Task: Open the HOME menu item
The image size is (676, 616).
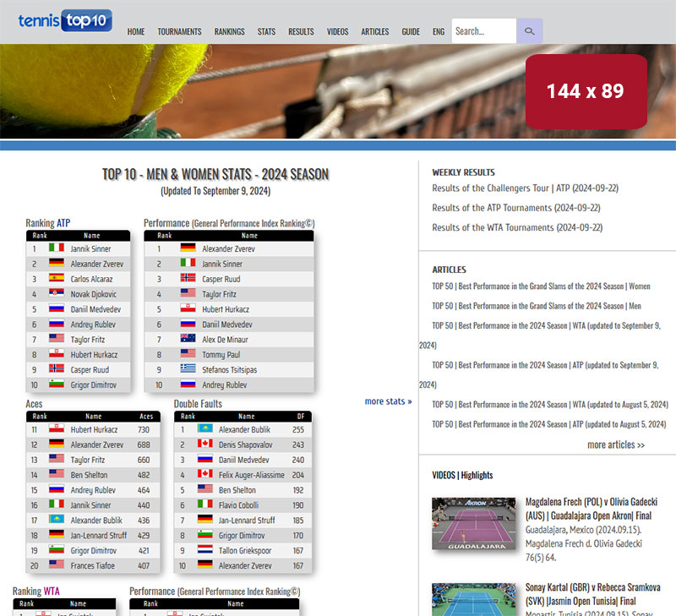Action: click(136, 31)
